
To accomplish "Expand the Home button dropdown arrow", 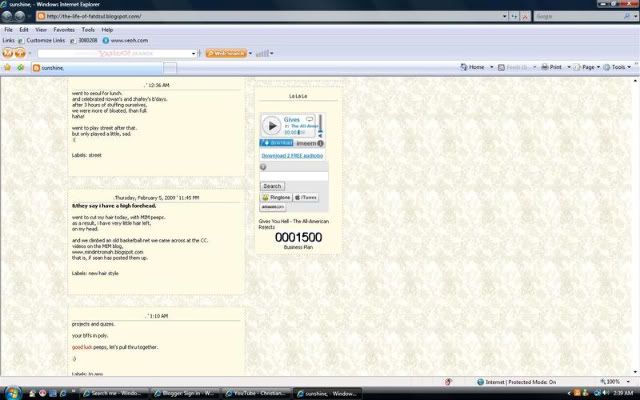I will click(491, 67).
